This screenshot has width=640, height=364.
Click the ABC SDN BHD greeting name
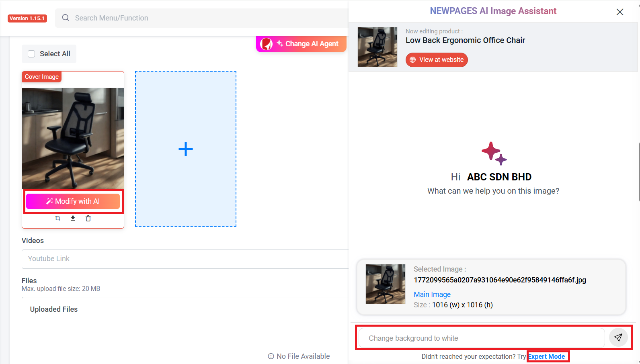pyautogui.click(x=499, y=177)
